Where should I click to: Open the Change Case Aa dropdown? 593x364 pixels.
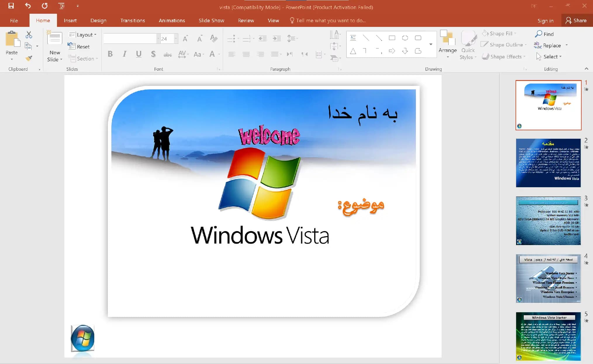tap(199, 54)
